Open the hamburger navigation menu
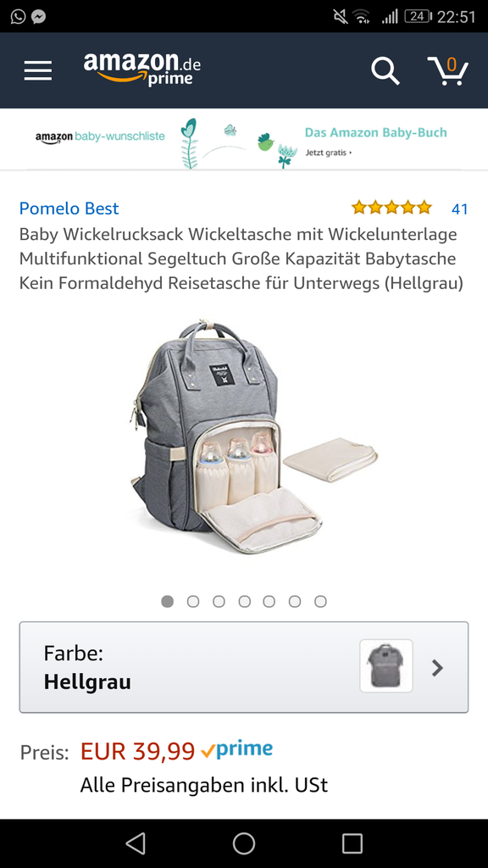 [37, 71]
